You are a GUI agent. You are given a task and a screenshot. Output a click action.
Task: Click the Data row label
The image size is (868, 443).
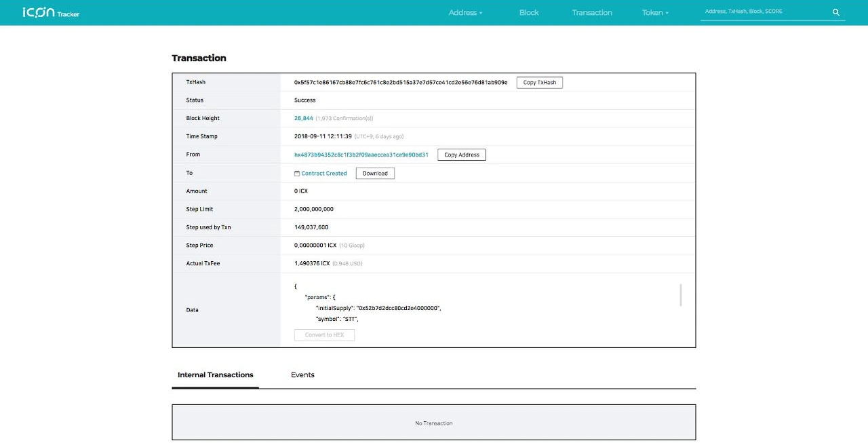coord(193,310)
